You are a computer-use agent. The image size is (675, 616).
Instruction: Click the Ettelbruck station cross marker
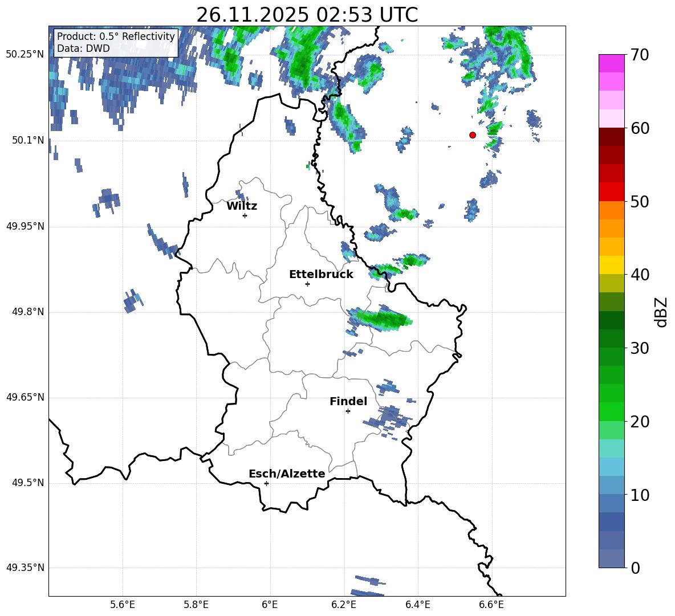[x=307, y=284]
